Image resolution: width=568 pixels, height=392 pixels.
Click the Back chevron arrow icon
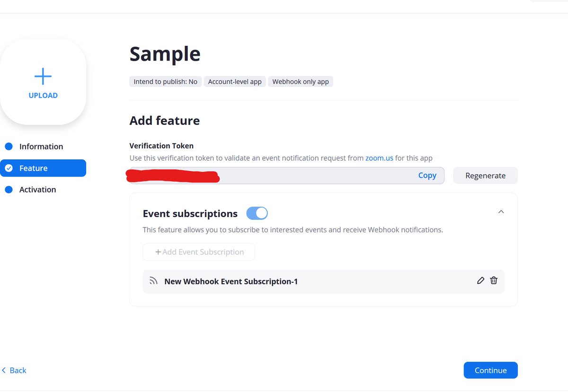click(4, 370)
